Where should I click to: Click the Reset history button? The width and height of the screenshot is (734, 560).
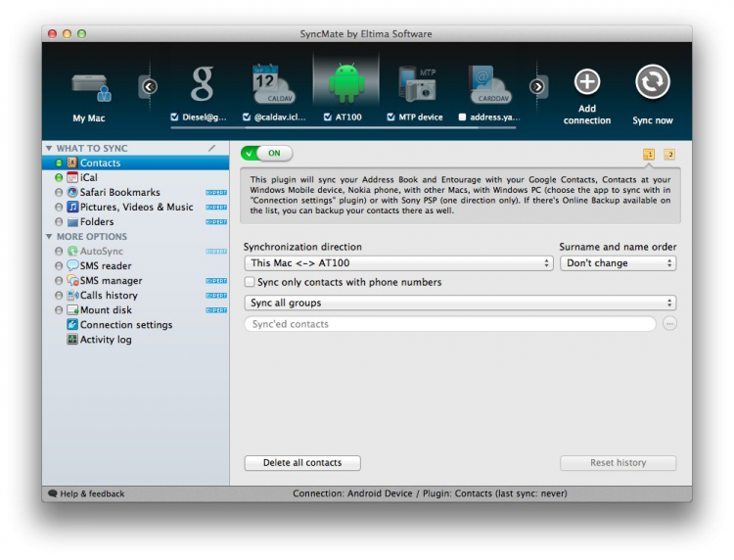(618, 463)
